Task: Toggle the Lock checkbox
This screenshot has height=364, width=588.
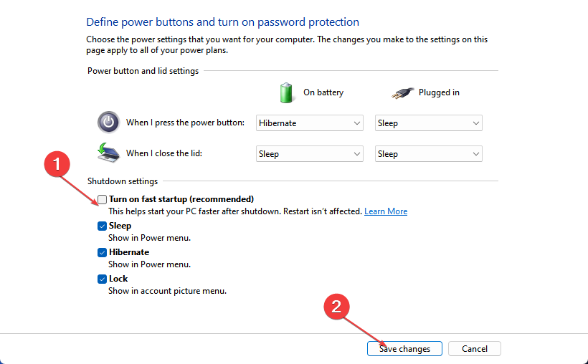Action: point(102,279)
